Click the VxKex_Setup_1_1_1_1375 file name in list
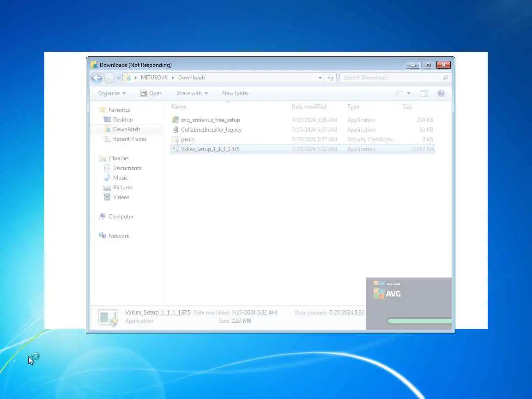Screen dimensions: 532x399 pyautogui.click(x=210, y=149)
